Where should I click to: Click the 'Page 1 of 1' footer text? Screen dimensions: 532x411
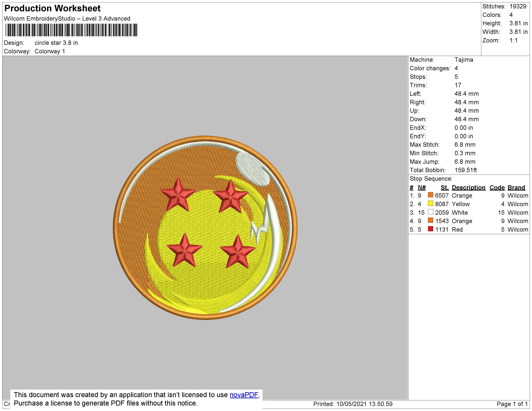512,404
